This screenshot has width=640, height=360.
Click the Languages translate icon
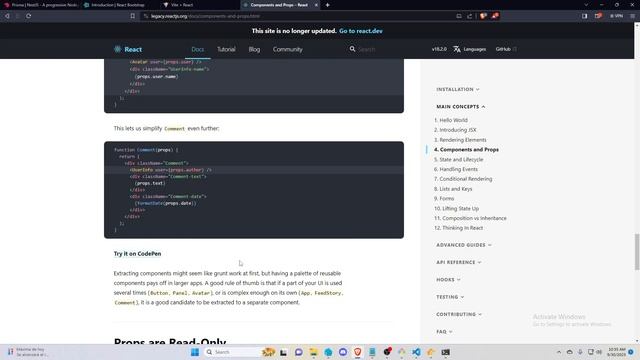457,49
